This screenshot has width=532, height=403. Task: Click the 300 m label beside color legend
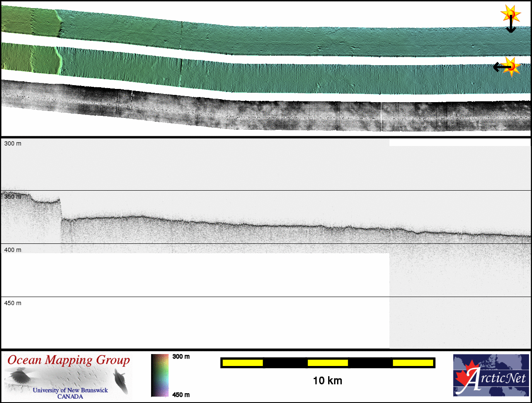point(181,357)
